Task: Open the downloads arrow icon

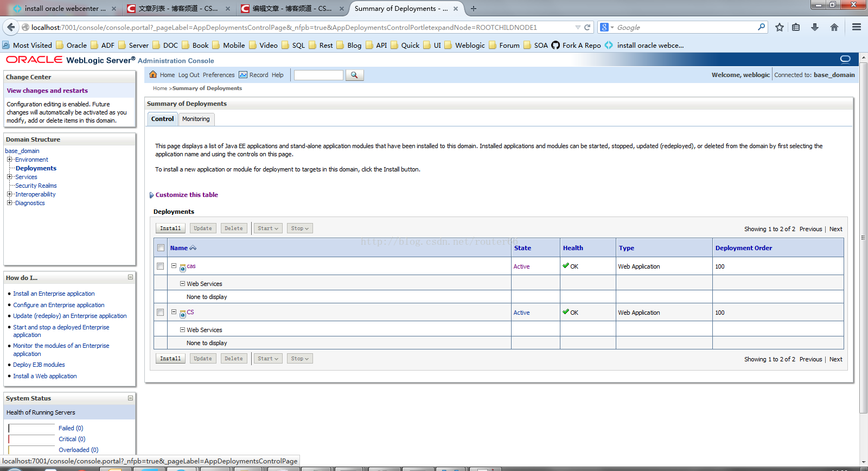Action: coord(815,27)
